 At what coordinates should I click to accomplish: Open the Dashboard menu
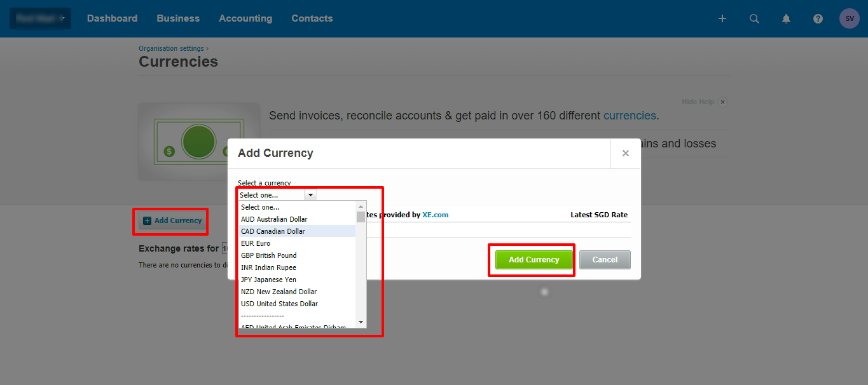tap(112, 18)
